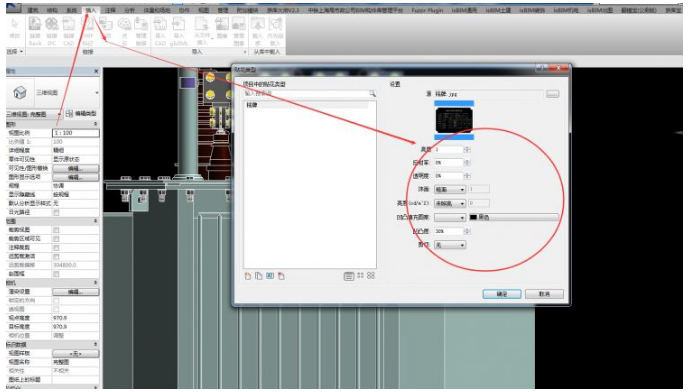688x392 pixels.
Task: Click the decal image preview thumbnail
Action: coord(454,120)
